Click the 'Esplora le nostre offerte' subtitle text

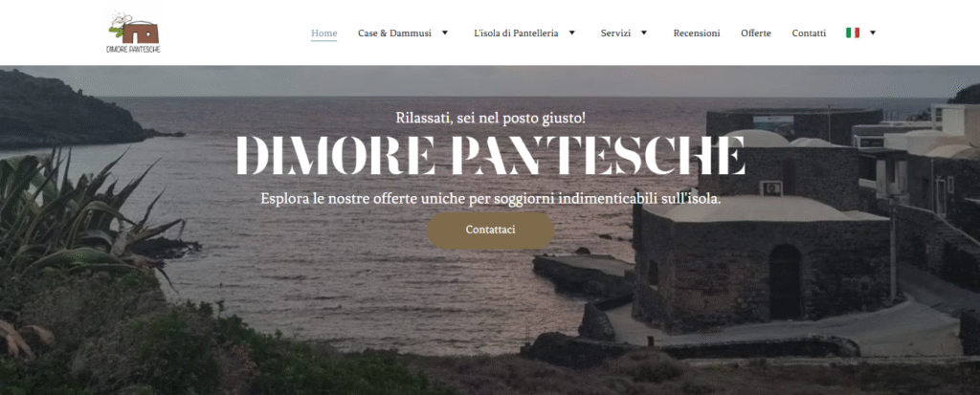coord(491,199)
